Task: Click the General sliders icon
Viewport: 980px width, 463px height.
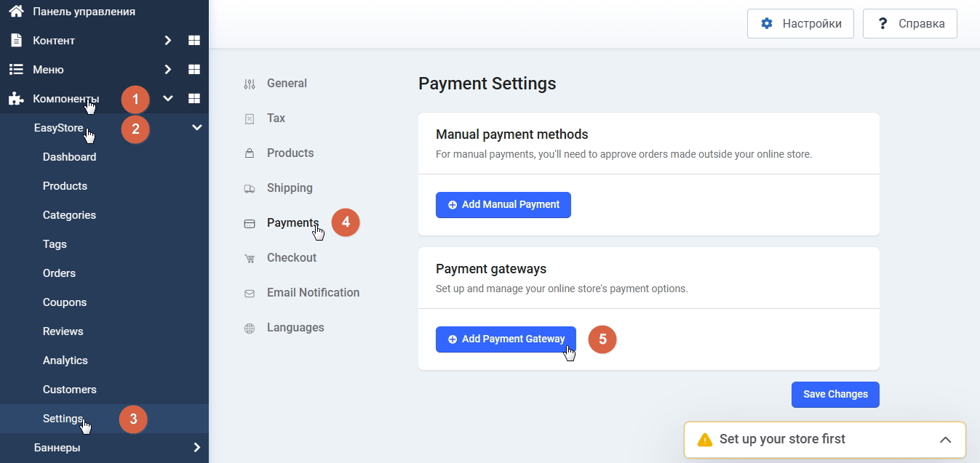Action: 250,84
